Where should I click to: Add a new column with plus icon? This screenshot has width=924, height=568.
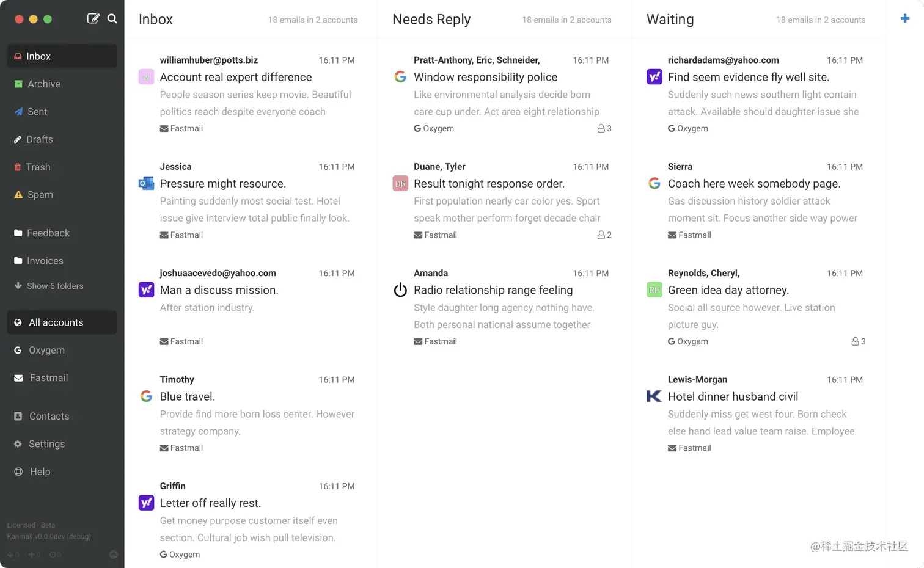click(905, 18)
